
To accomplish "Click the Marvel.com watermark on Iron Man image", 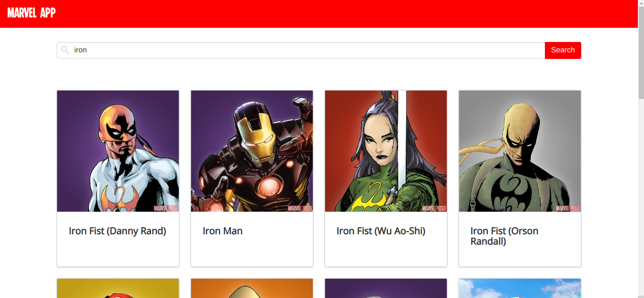I will (x=300, y=208).
